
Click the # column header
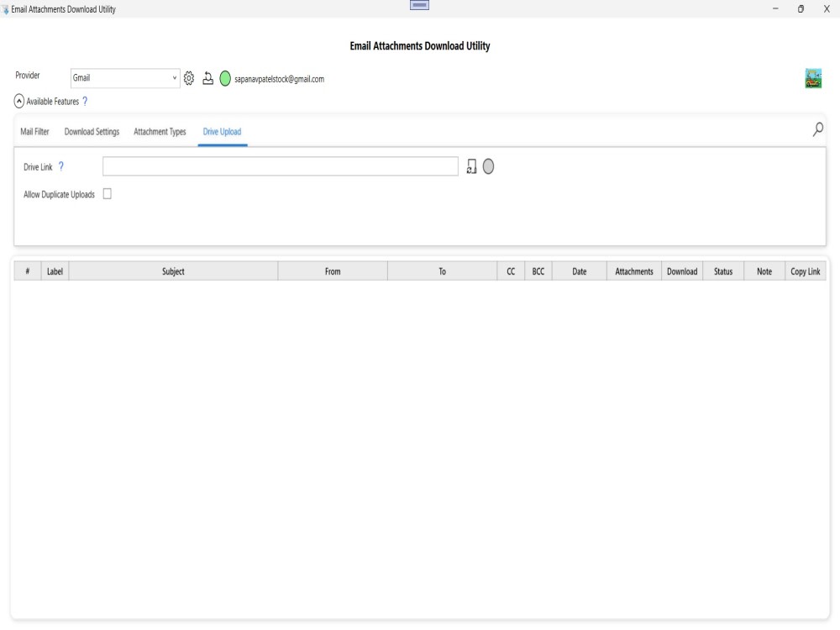click(x=28, y=271)
